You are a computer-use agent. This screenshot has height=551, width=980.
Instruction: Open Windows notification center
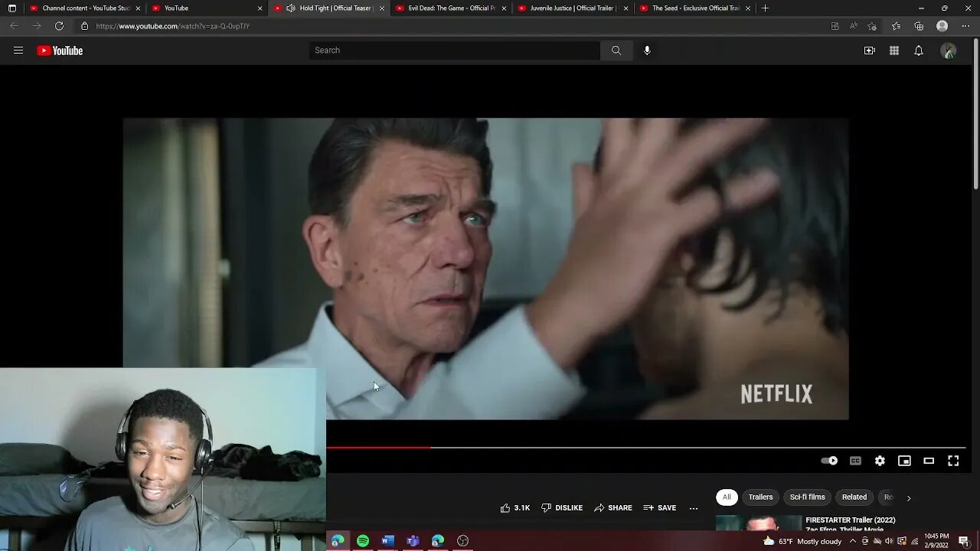click(963, 541)
